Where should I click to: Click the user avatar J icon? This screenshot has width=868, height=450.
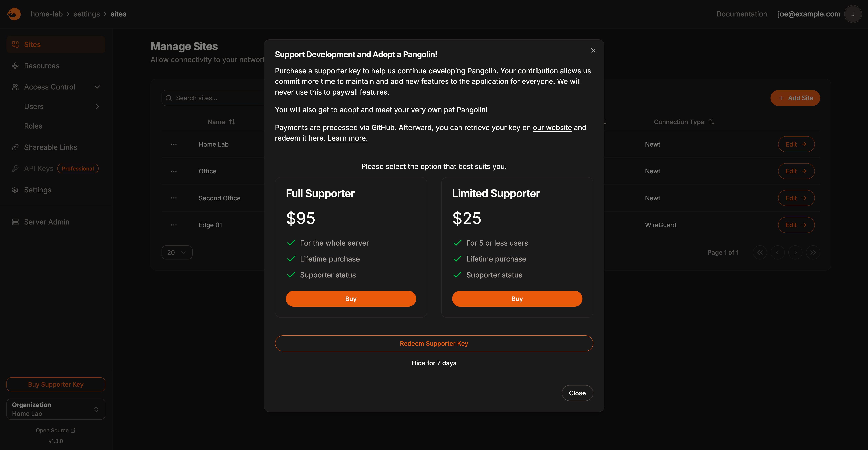pos(853,14)
